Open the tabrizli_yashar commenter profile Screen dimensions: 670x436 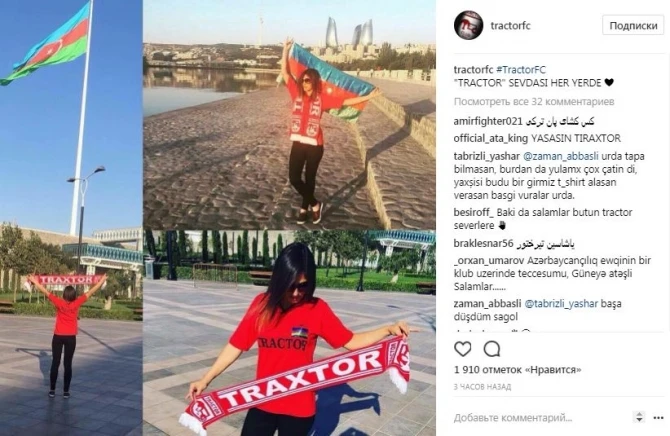487,156
